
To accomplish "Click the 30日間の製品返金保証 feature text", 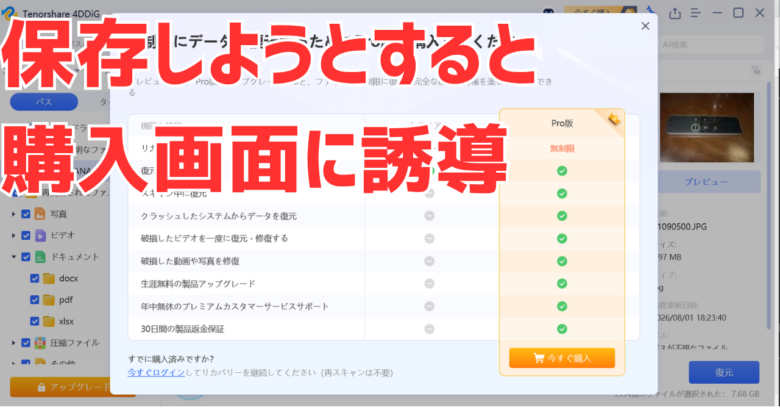I will [183, 329].
